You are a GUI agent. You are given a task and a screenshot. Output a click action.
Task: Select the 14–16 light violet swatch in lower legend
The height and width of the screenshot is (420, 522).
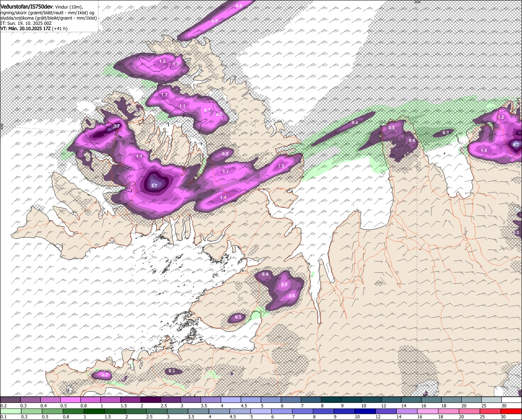[x=407, y=411]
